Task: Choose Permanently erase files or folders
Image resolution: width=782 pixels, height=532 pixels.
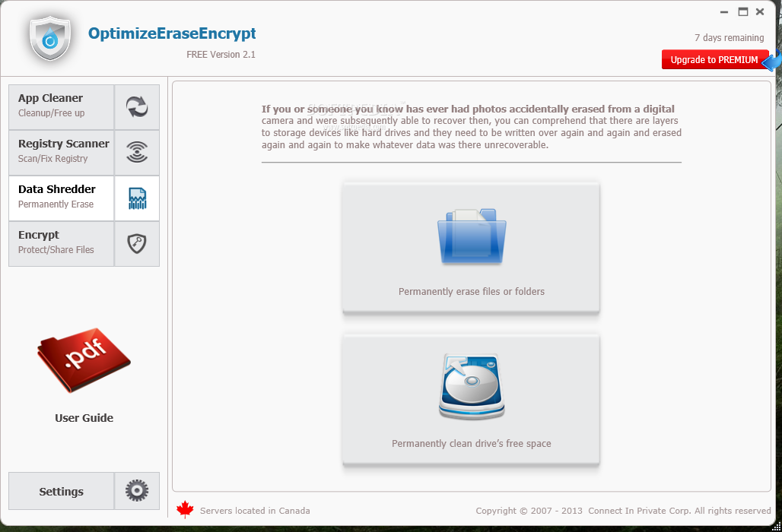Action: click(471, 248)
